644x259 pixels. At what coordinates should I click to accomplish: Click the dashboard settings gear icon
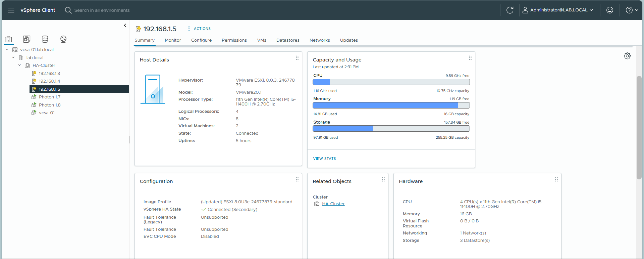pos(627,56)
